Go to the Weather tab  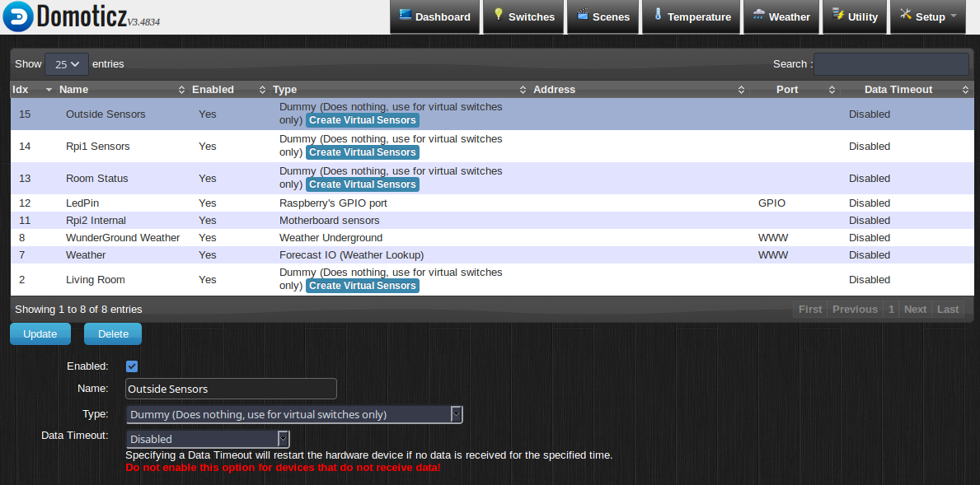point(781,16)
